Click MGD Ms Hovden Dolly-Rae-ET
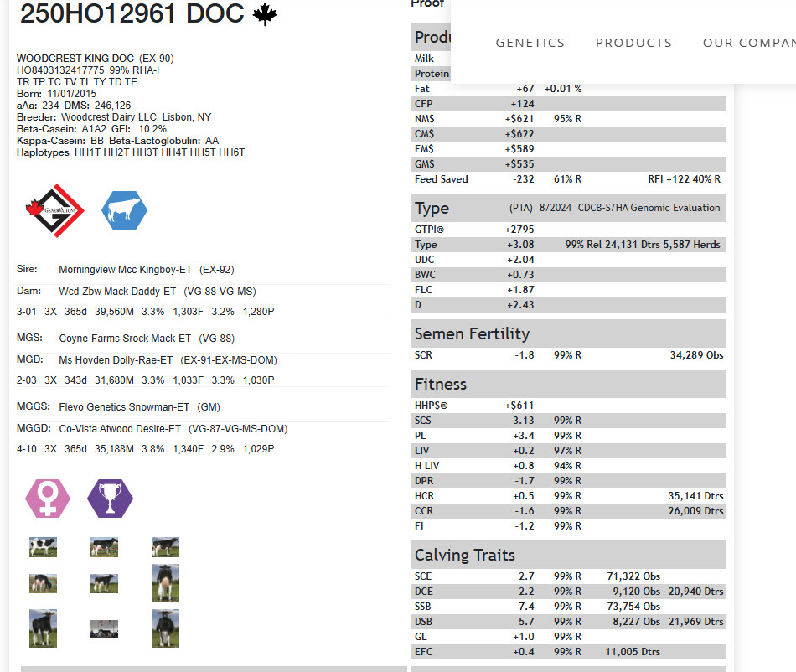Viewport: 796px width, 672px height. point(116,359)
